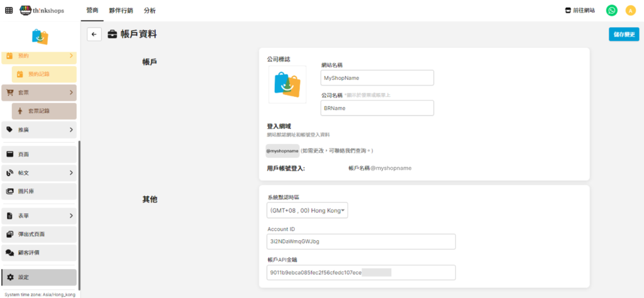Click the back arrow button
The height and width of the screenshot is (298, 644).
pos(94,35)
